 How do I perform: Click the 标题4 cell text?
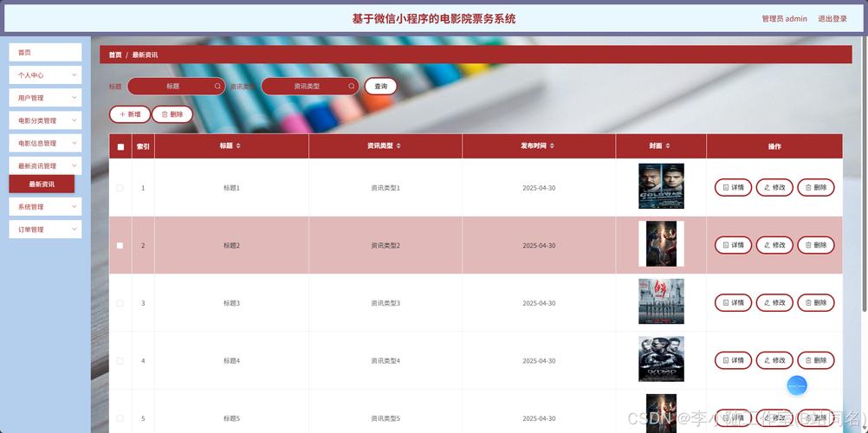click(231, 360)
